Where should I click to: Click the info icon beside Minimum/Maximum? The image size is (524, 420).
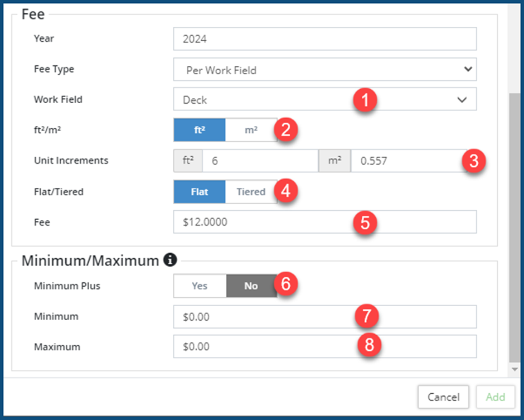point(171,259)
